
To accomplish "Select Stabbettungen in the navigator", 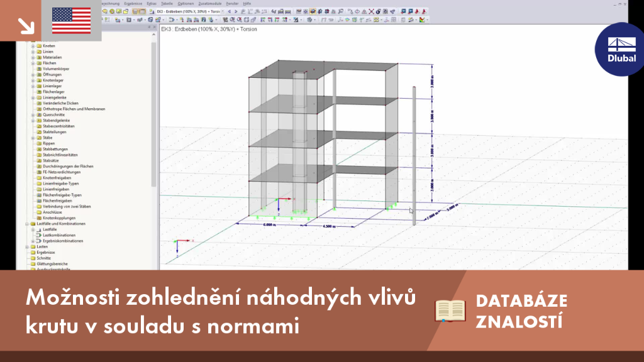I will pos(55,150).
